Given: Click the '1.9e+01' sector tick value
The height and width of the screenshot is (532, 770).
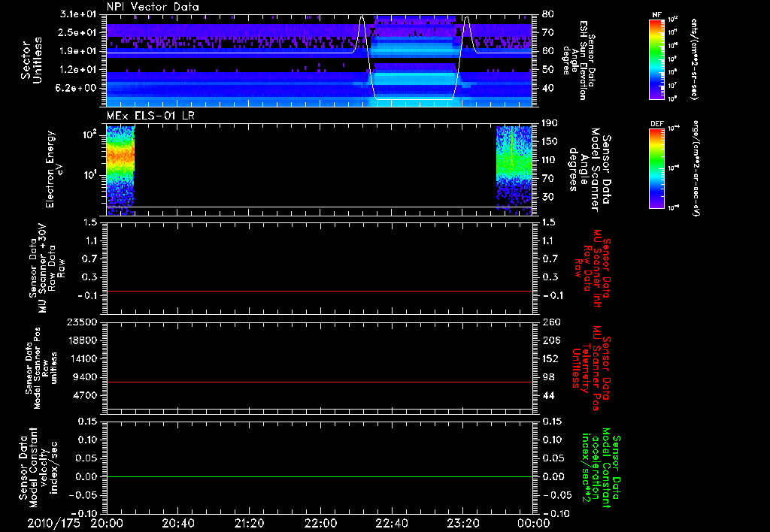Looking at the screenshot, I should 78,51.
